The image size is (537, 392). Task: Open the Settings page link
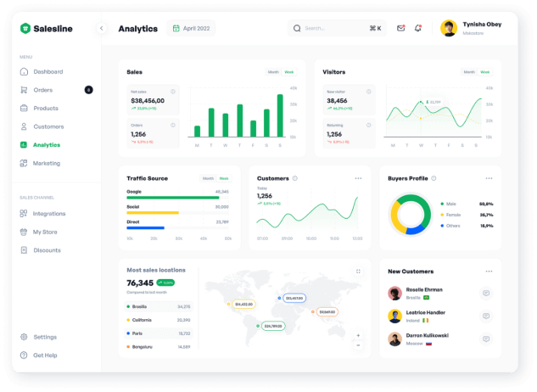pos(45,337)
